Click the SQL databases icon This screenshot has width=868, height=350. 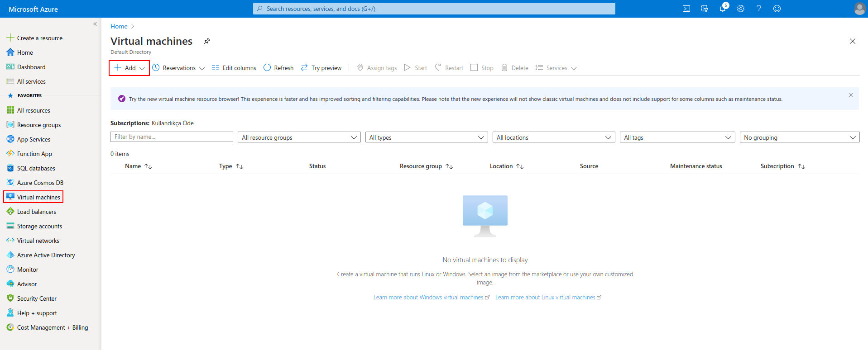click(x=10, y=168)
